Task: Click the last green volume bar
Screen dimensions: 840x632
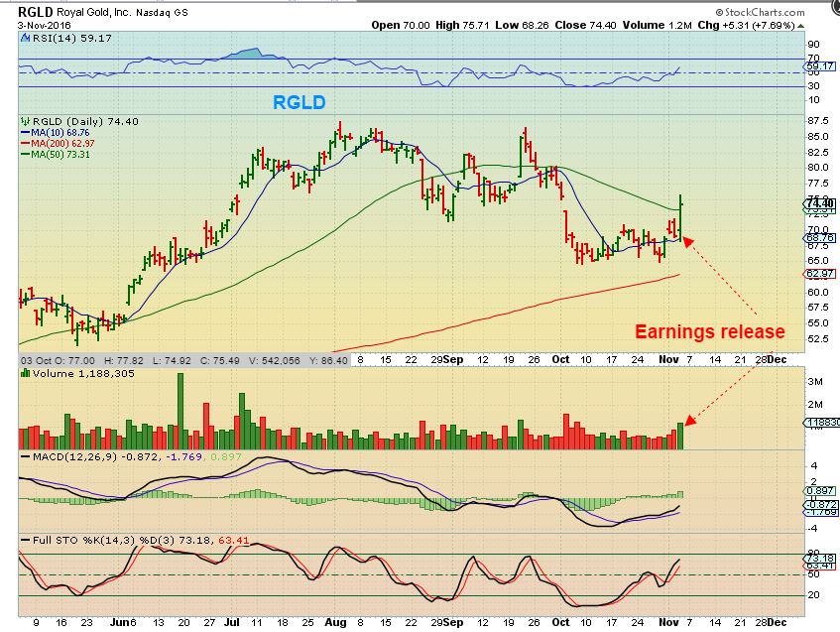Action: click(680, 436)
